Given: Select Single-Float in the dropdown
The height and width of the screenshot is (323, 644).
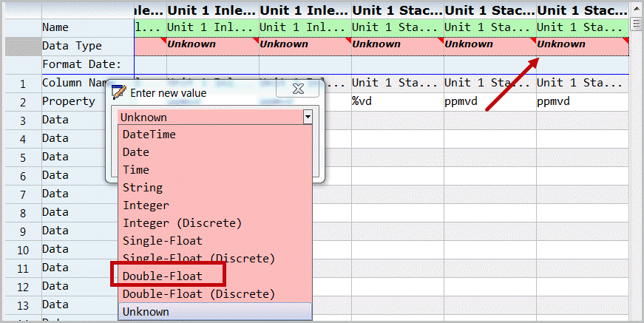Looking at the screenshot, I should 162,241.
